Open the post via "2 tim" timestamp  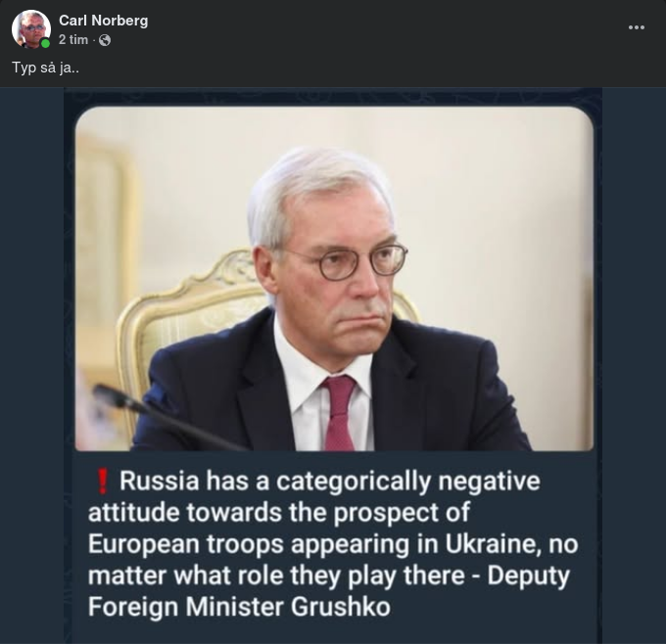point(73,40)
